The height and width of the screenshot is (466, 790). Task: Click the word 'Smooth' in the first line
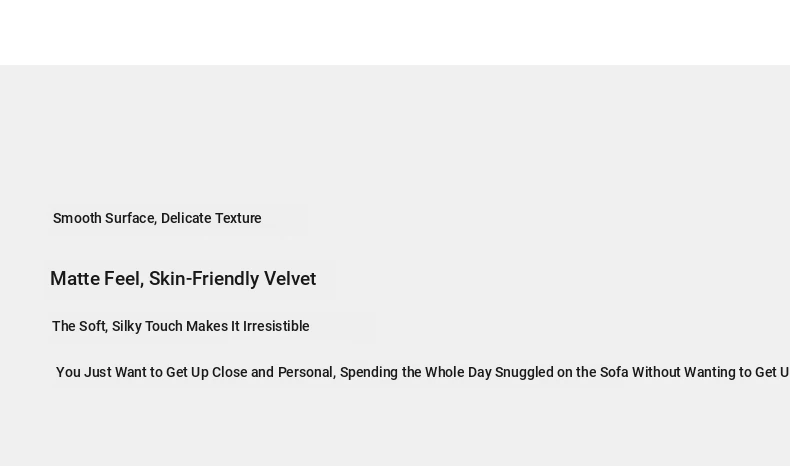coord(77,218)
